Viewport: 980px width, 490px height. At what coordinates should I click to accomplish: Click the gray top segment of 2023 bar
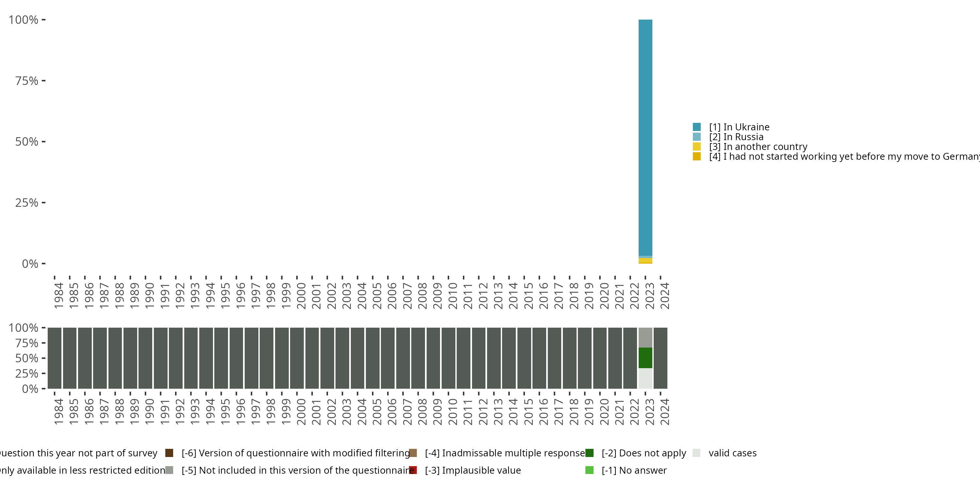[x=645, y=337]
